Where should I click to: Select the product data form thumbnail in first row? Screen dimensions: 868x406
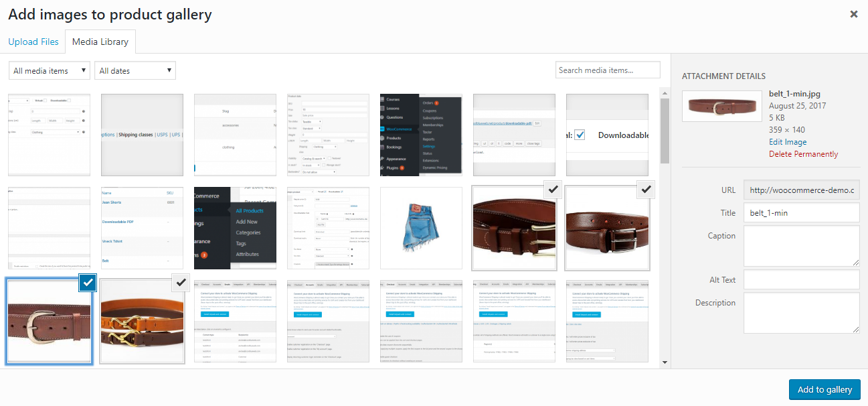328,135
